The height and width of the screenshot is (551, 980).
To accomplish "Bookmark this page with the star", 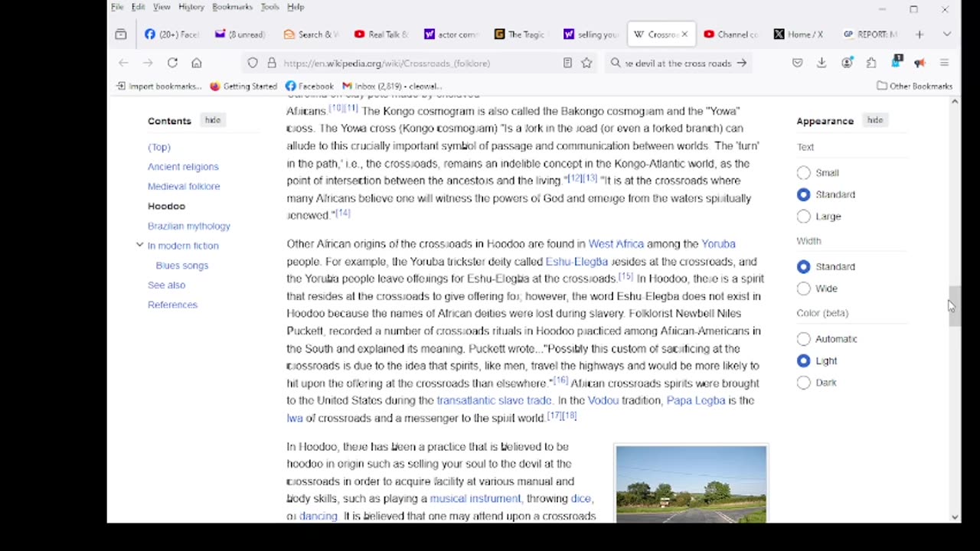I will (586, 63).
